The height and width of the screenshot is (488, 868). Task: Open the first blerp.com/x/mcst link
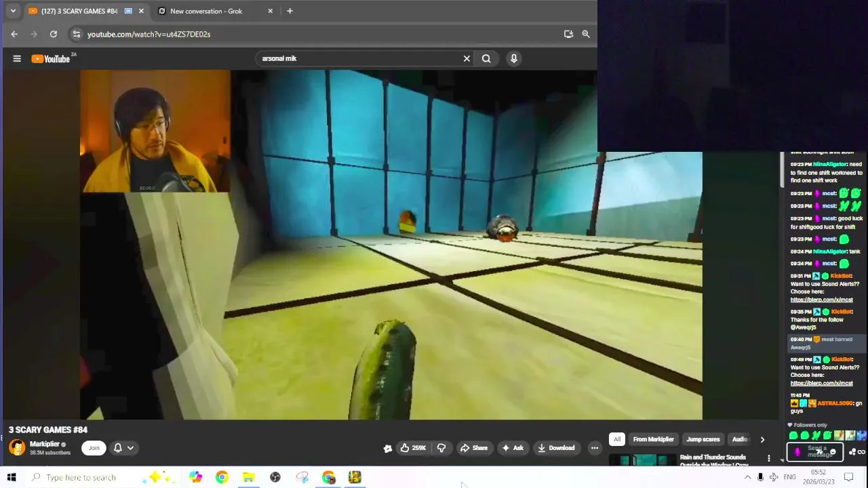coord(821,300)
